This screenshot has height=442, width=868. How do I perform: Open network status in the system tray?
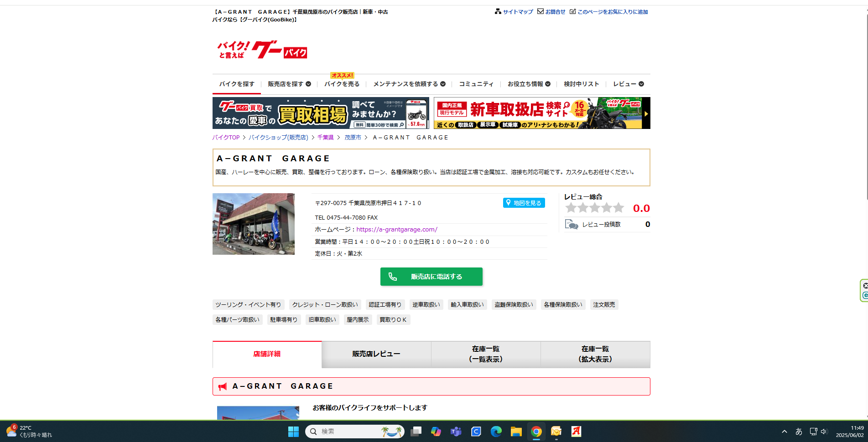pos(813,432)
